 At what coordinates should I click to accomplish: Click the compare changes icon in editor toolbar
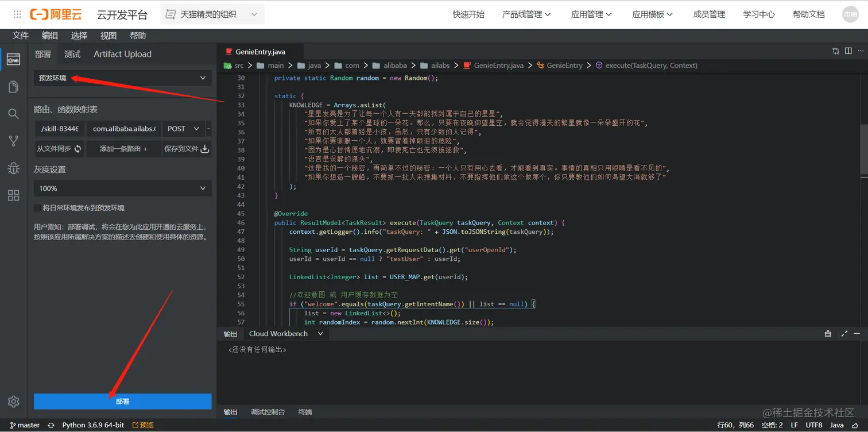[836, 51]
